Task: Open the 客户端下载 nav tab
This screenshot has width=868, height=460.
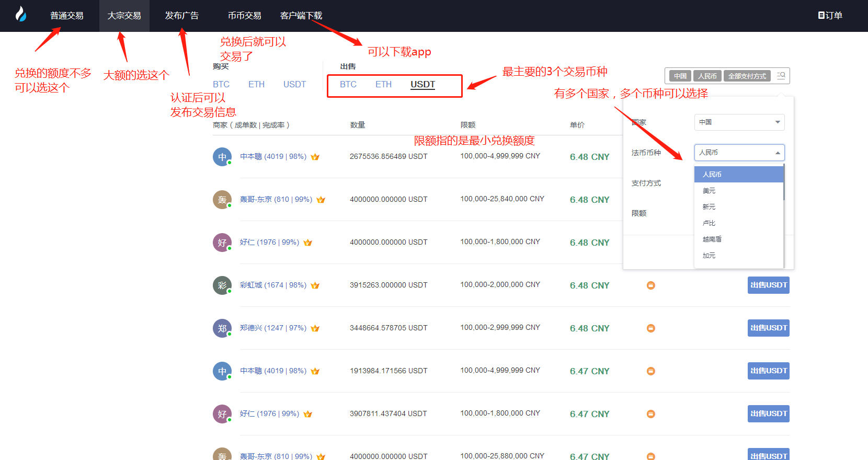Action: 301,16
